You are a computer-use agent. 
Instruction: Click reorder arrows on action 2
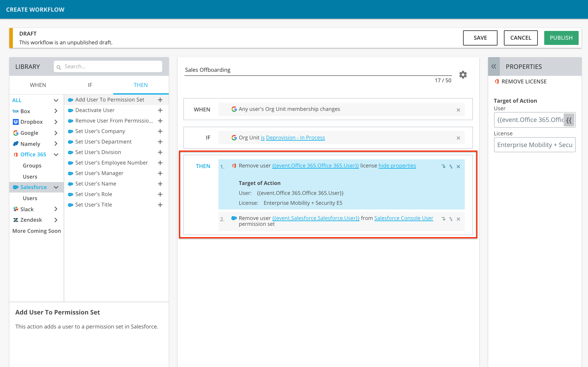[451, 219]
